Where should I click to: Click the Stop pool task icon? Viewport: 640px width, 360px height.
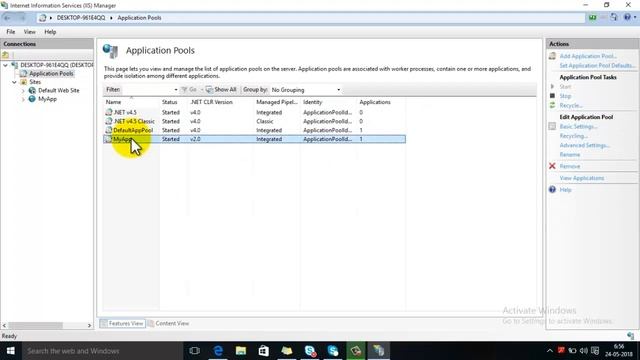coord(552,96)
